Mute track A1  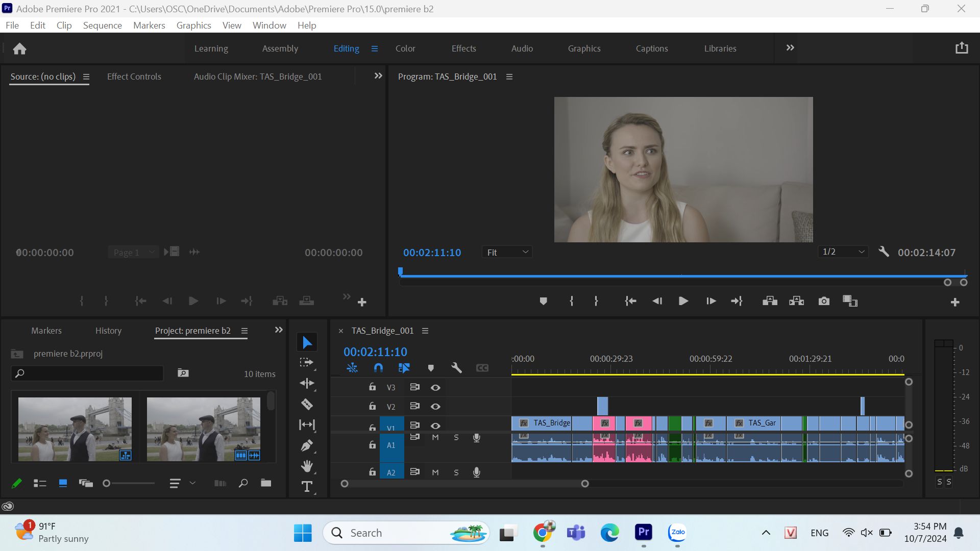tap(435, 438)
